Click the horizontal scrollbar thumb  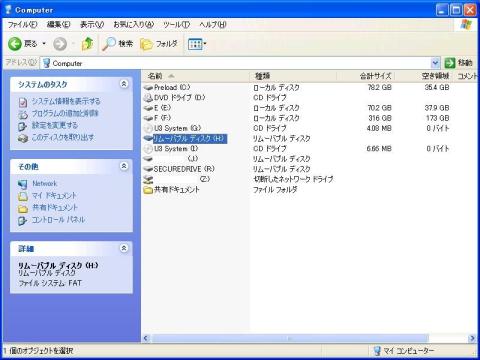click(x=289, y=338)
